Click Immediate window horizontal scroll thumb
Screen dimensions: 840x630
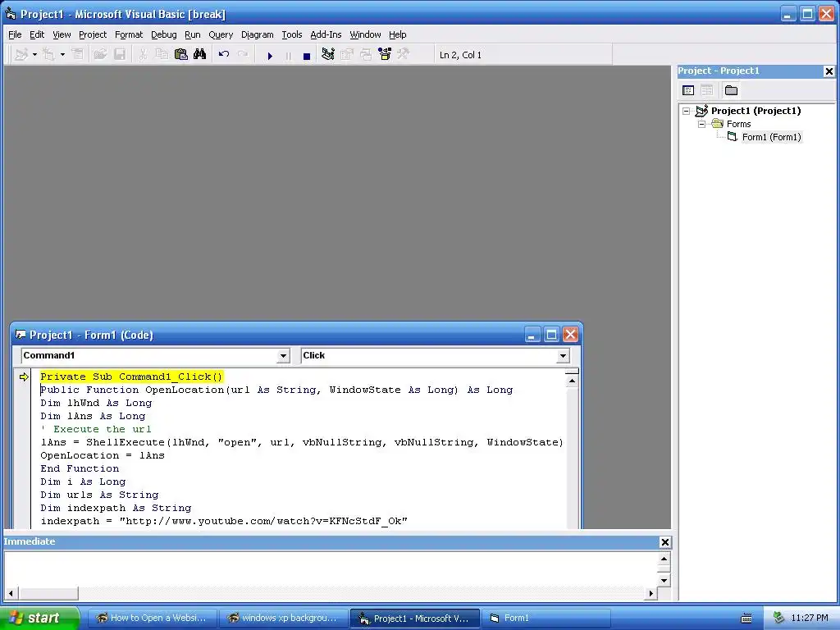(x=48, y=594)
